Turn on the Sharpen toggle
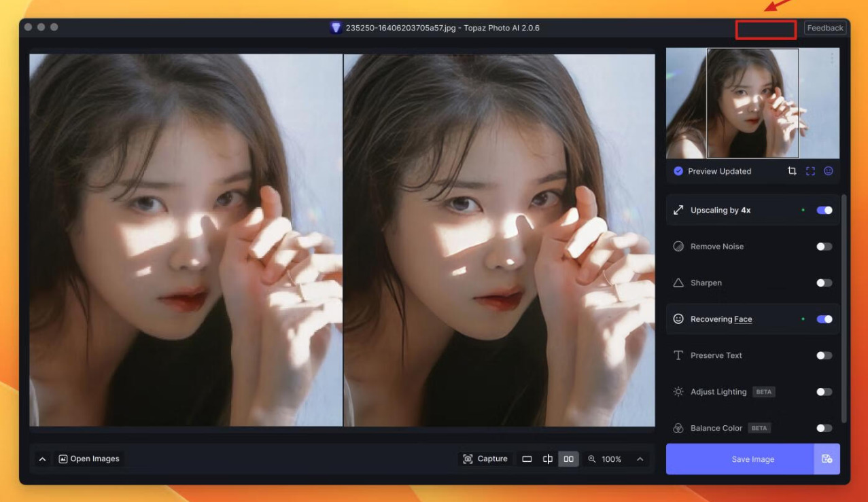This screenshot has width=868, height=502. [824, 283]
